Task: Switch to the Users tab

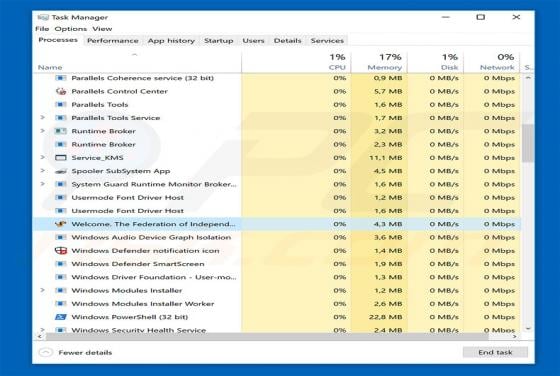Action: coord(253,41)
